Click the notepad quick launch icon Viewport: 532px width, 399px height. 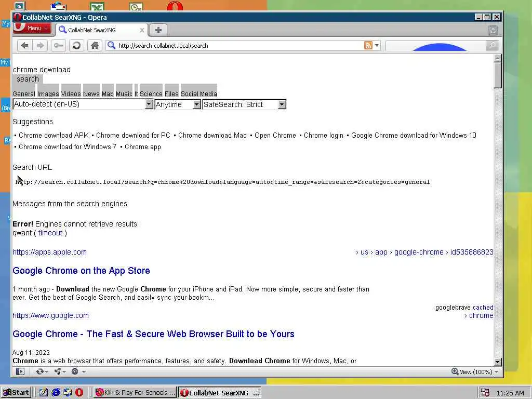click(44, 393)
